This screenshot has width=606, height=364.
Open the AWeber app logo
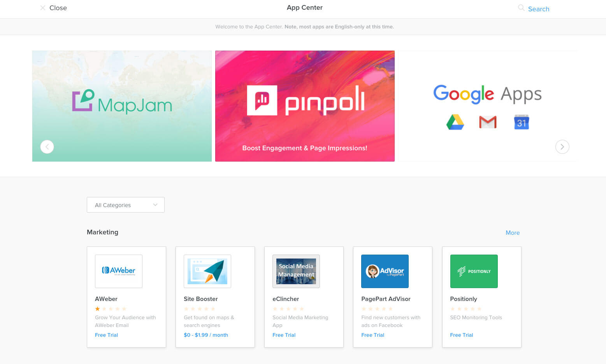pos(119,271)
